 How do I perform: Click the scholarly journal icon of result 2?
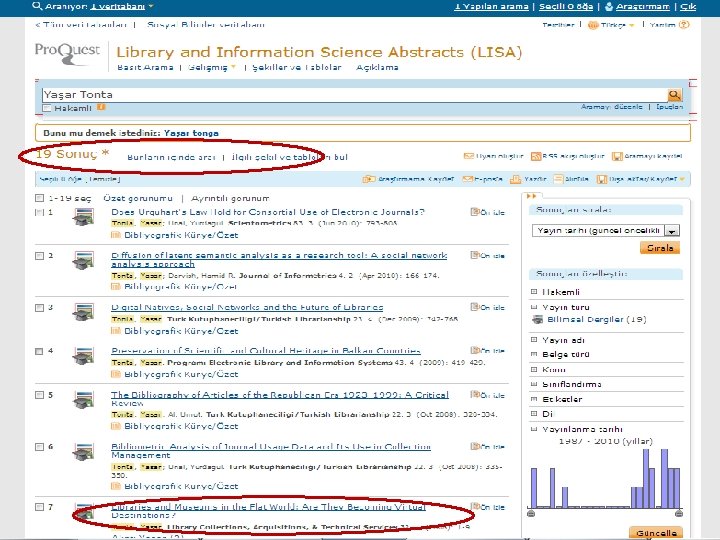(x=83, y=260)
